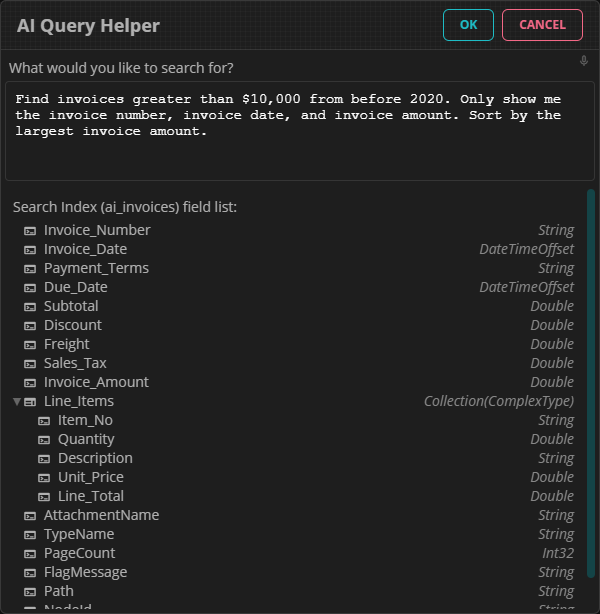Select the Quantity child field label
This screenshot has width=600, height=614.
[86, 439]
